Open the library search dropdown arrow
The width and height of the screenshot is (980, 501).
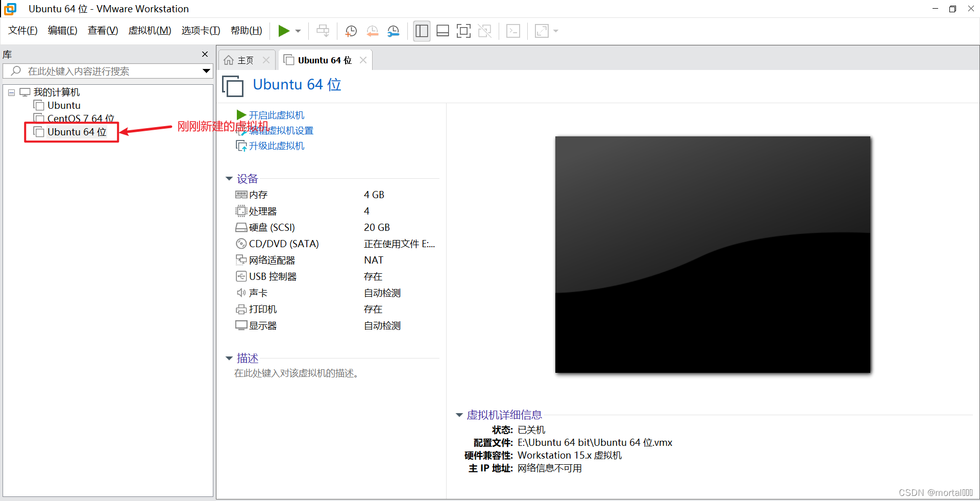pyautogui.click(x=206, y=71)
